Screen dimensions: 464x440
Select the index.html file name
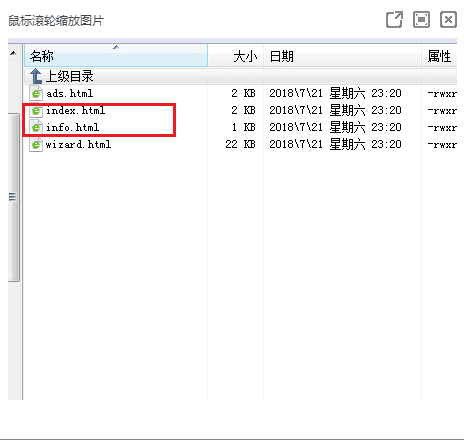tap(76, 110)
